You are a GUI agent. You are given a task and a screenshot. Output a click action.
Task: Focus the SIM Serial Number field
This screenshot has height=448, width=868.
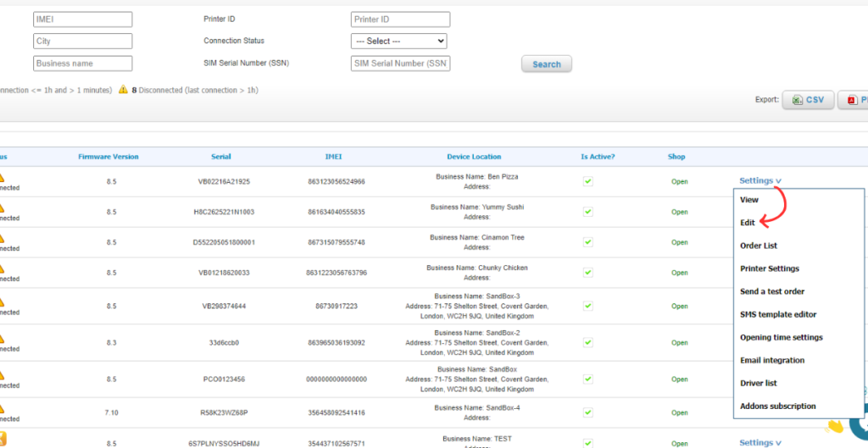click(x=400, y=64)
